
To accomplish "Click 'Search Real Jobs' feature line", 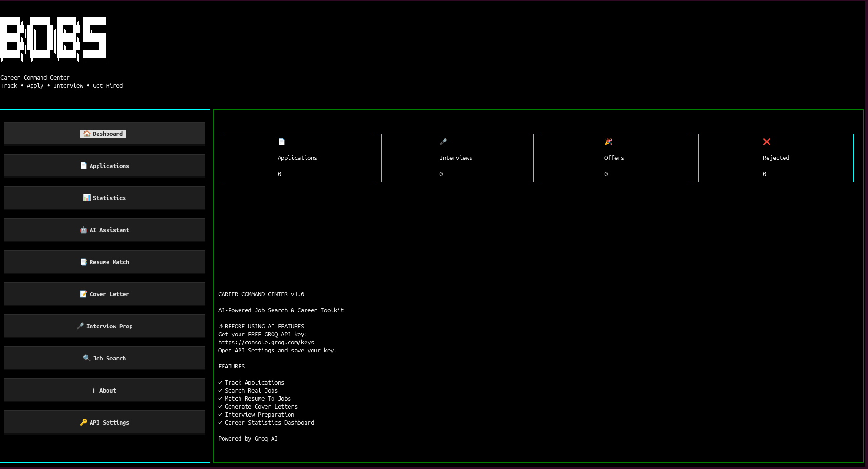I will [x=248, y=390].
